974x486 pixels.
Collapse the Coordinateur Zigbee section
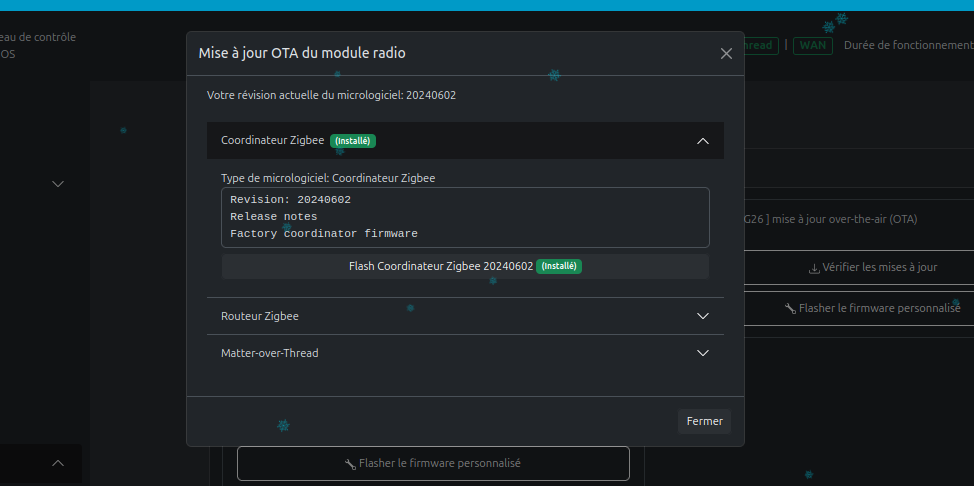coord(465,140)
